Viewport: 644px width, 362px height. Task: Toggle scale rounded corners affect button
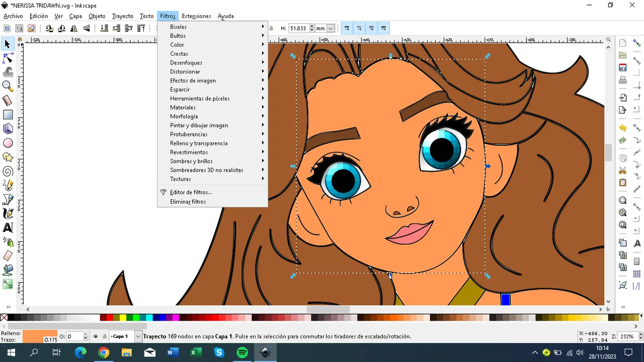tap(359, 29)
